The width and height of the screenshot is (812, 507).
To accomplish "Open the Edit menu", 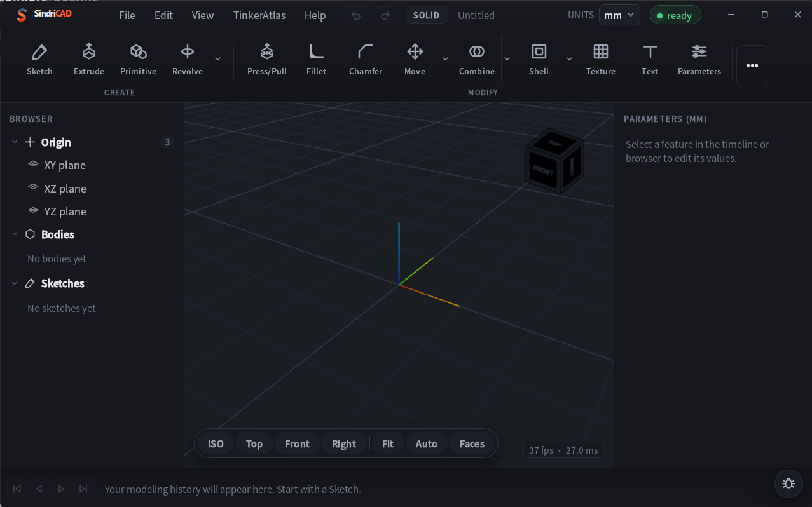I will pyautogui.click(x=163, y=15).
